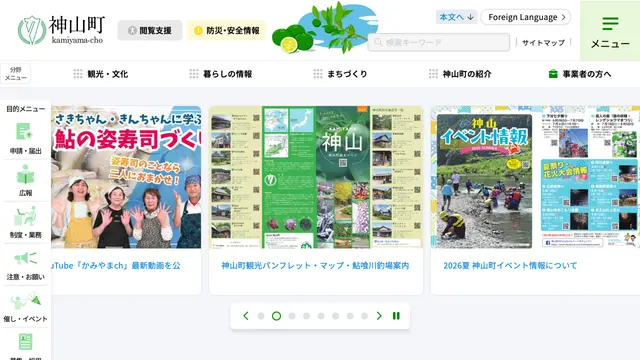The height and width of the screenshot is (360, 640).
Task: Expand the Foreign Language selector
Action: click(x=526, y=17)
